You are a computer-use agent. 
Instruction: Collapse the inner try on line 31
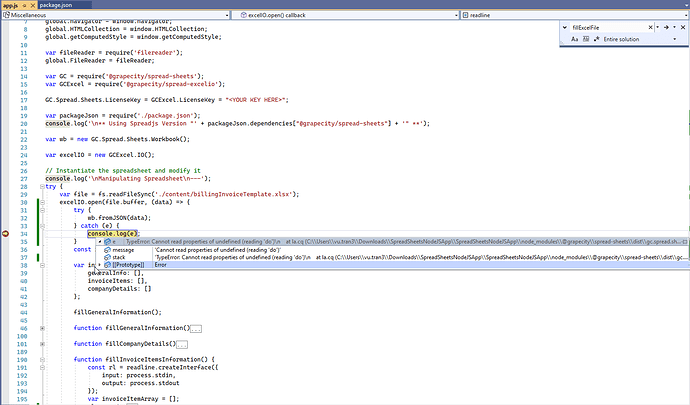42,210
